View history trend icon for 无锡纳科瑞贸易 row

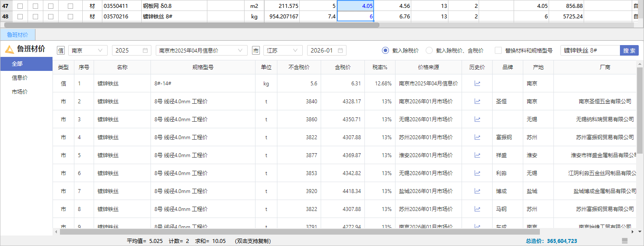tap(477, 119)
